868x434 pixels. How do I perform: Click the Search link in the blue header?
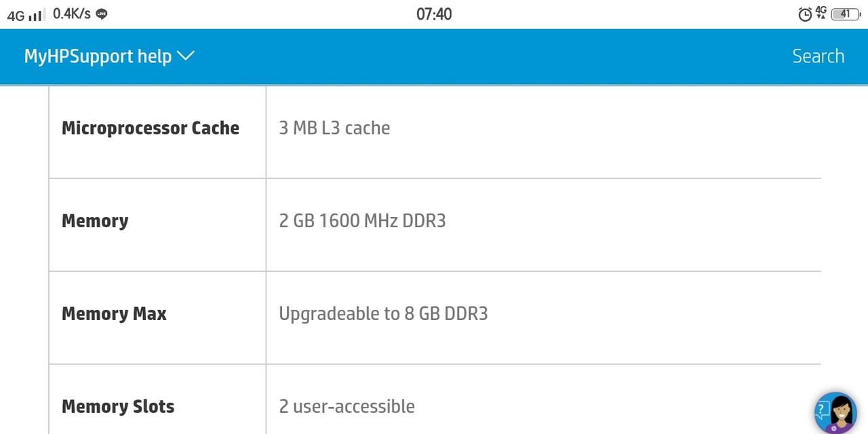tap(818, 56)
